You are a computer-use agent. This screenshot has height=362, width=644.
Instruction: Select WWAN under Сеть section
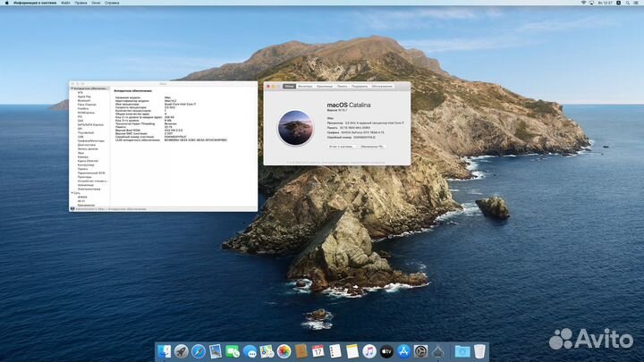coord(82,197)
